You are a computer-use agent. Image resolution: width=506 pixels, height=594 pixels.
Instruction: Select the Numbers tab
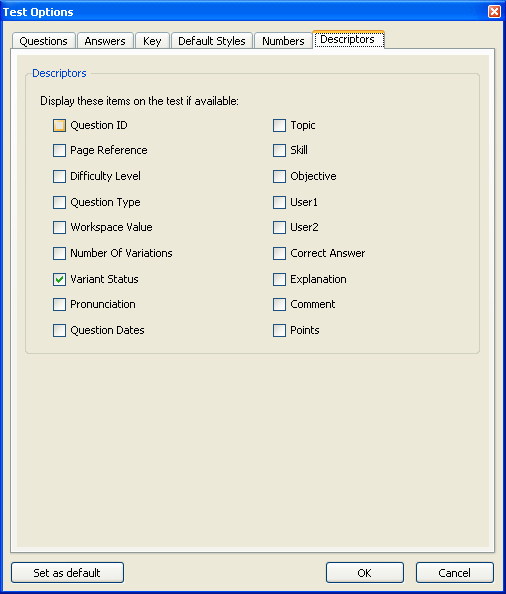click(x=283, y=41)
